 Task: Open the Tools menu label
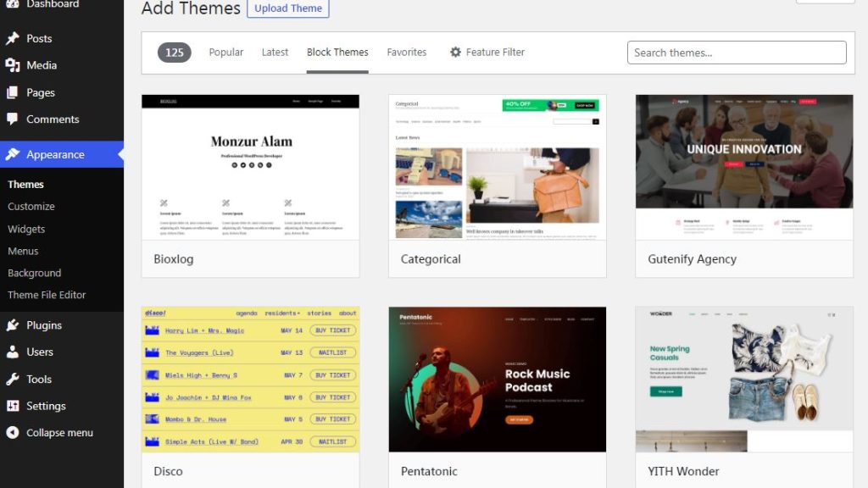[39, 379]
